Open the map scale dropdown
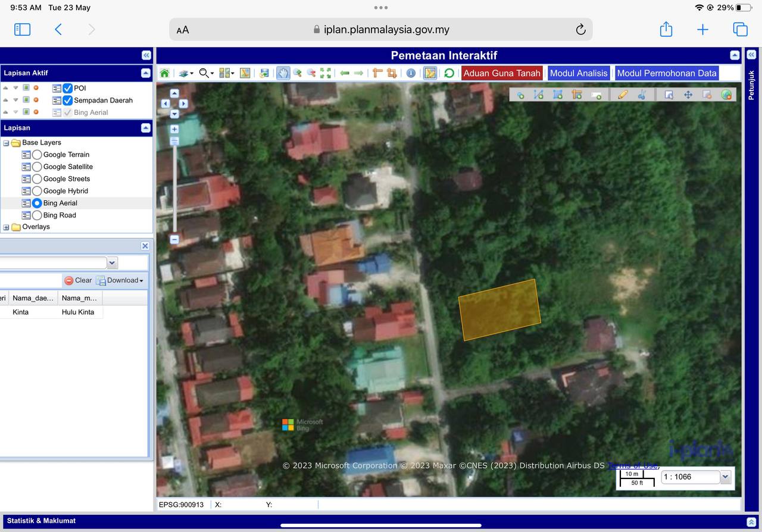This screenshot has height=532, width=762. [725, 477]
